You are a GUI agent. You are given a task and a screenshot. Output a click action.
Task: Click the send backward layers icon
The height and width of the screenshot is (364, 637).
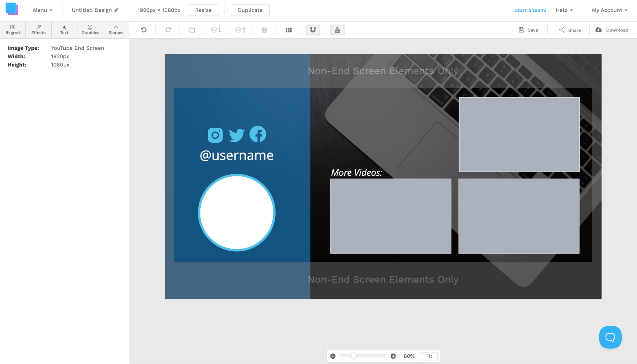coord(216,29)
